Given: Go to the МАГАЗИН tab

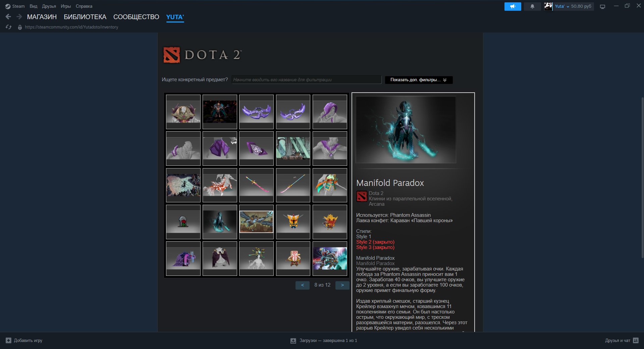Looking at the screenshot, I should (42, 17).
